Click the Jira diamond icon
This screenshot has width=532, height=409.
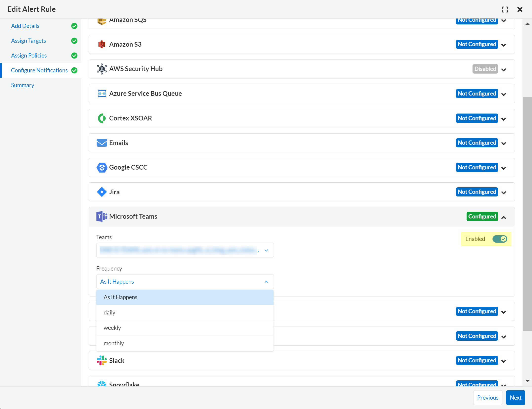tap(102, 192)
